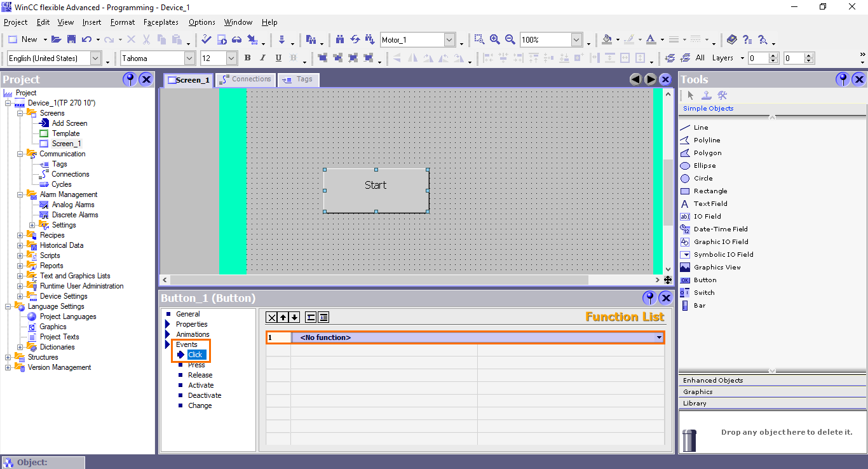The image size is (868, 469).
Task: Open the zoom 100% dropdown
Action: coord(577,39)
